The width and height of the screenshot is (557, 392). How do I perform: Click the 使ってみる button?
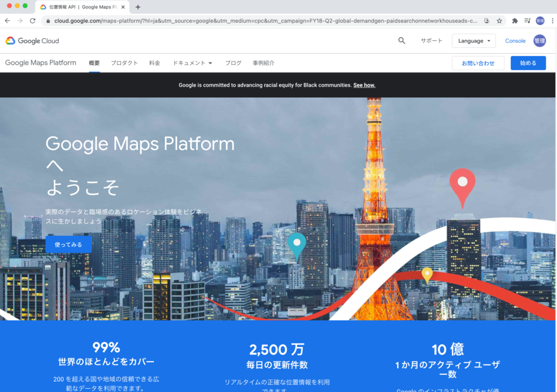pyautogui.click(x=69, y=244)
